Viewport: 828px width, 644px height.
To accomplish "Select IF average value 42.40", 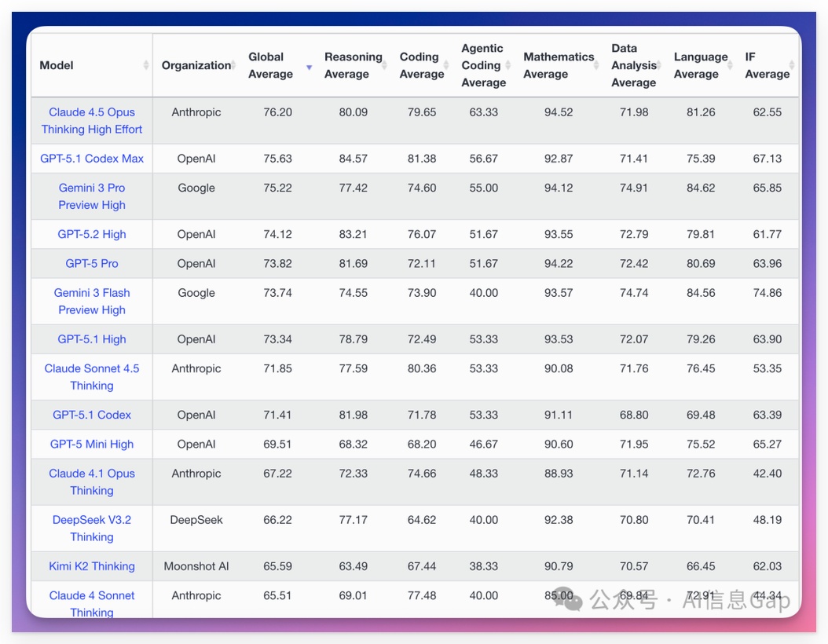I will coord(768,474).
